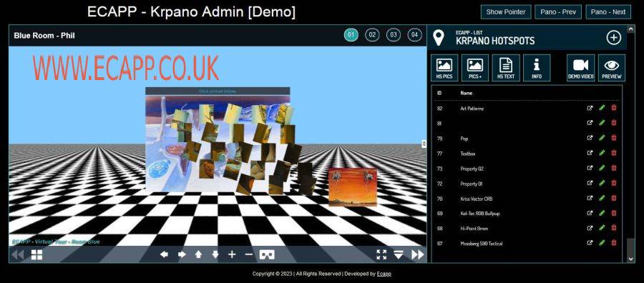Click the VR headset icon
The width and height of the screenshot is (644, 283).
(x=267, y=254)
